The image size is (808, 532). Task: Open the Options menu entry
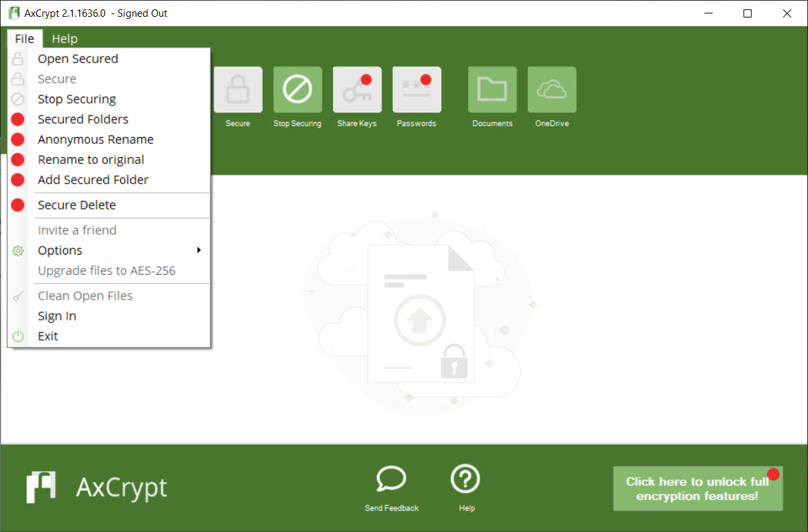click(109, 251)
